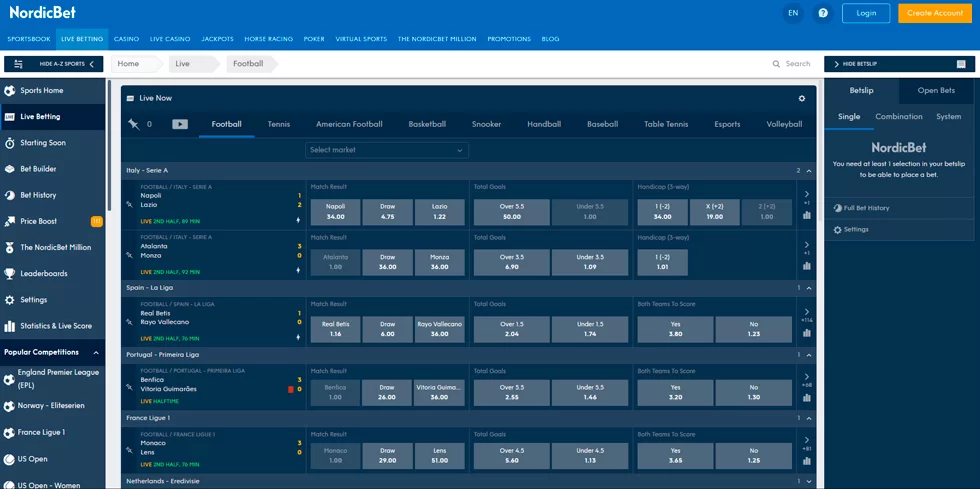
Task: Click the Bet Builder icon in sidebar
Action: pos(9,169)
